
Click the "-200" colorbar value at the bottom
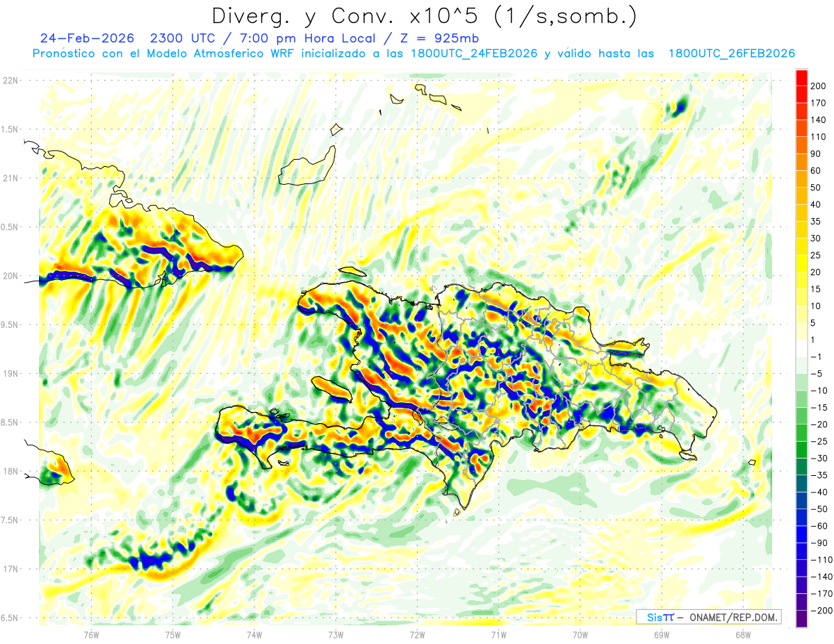point(821,611)
